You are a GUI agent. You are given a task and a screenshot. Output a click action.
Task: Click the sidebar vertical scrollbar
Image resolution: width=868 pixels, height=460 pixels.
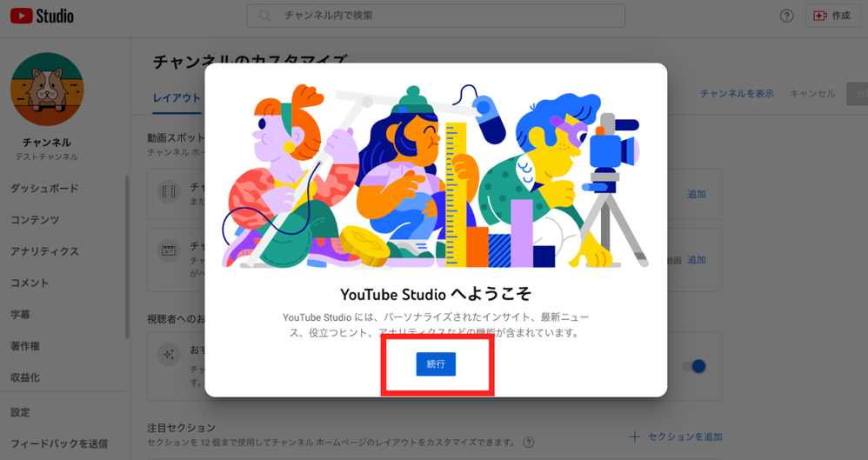(x=127, y=257)
